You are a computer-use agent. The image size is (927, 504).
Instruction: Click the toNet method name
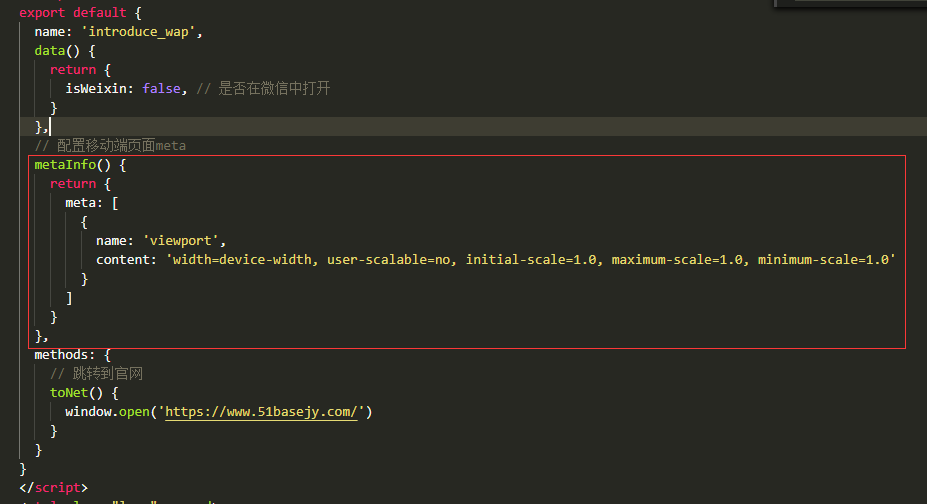pyautogui.click(x=69, y=393)
